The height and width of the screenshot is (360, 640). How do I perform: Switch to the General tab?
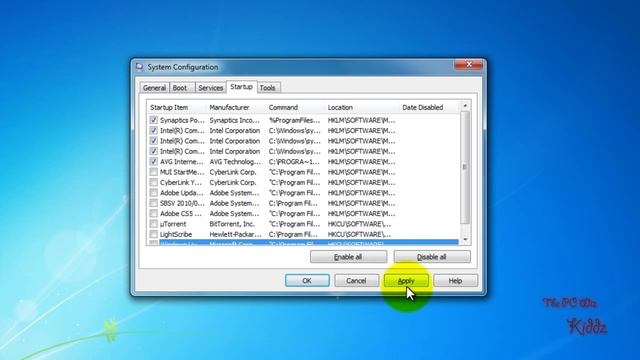(x=154, y=88)
